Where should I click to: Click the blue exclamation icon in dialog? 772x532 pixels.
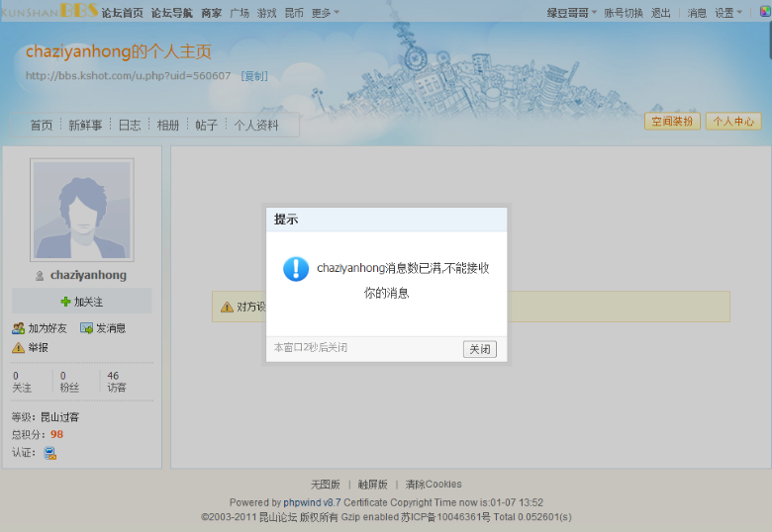click(x=296, y=269)
